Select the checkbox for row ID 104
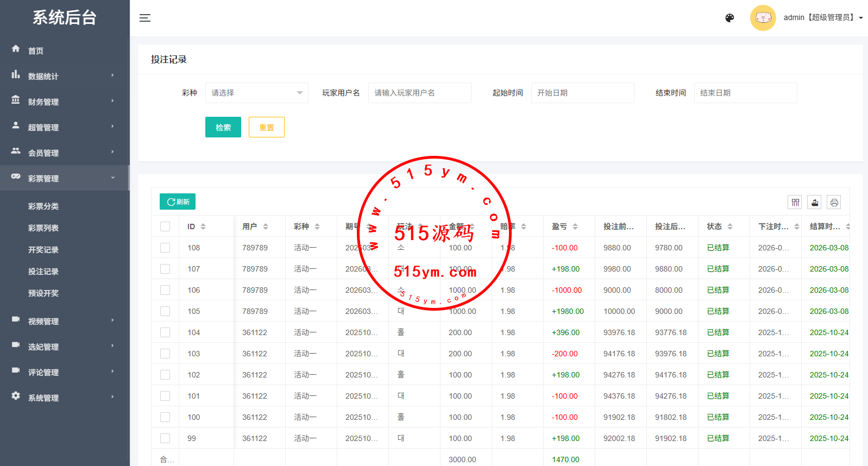Screen dimensions: 868x466 [165, 332]
